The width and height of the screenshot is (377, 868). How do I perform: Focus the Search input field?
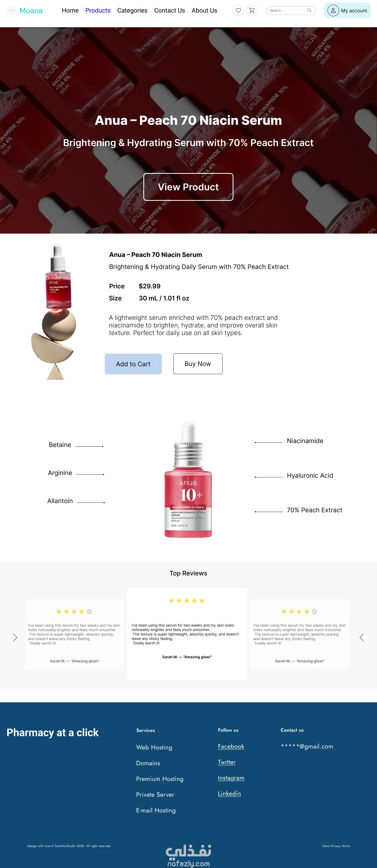(x=288, y=10)
